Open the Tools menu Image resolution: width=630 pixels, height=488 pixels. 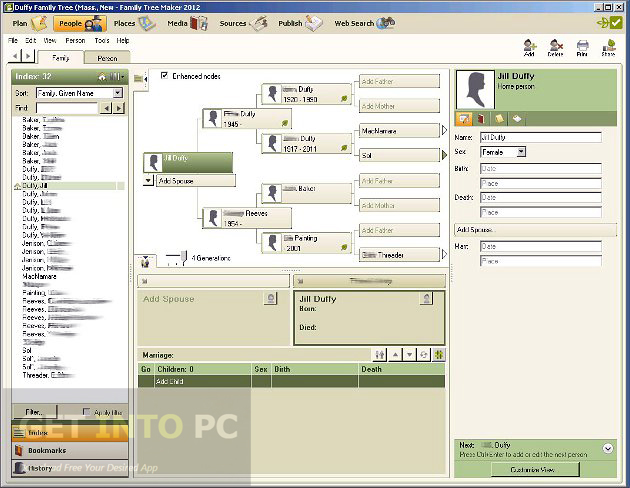click(x=102, y=41)
